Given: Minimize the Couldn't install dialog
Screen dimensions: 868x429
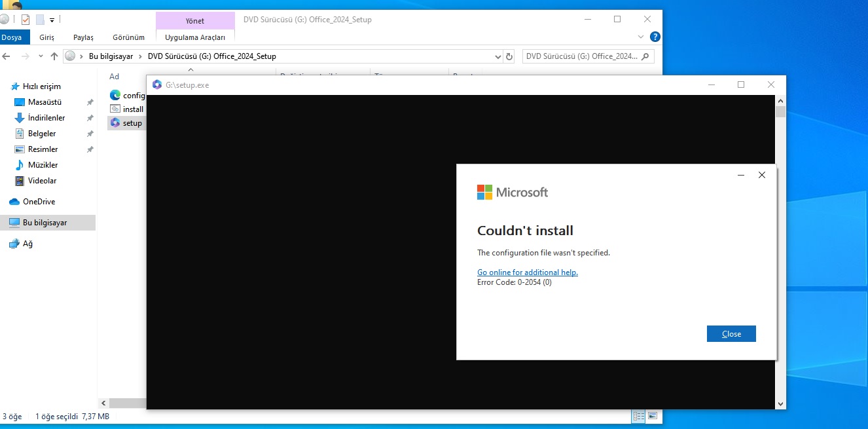Looking at the screenshot, I should click(x=741, y=176).
